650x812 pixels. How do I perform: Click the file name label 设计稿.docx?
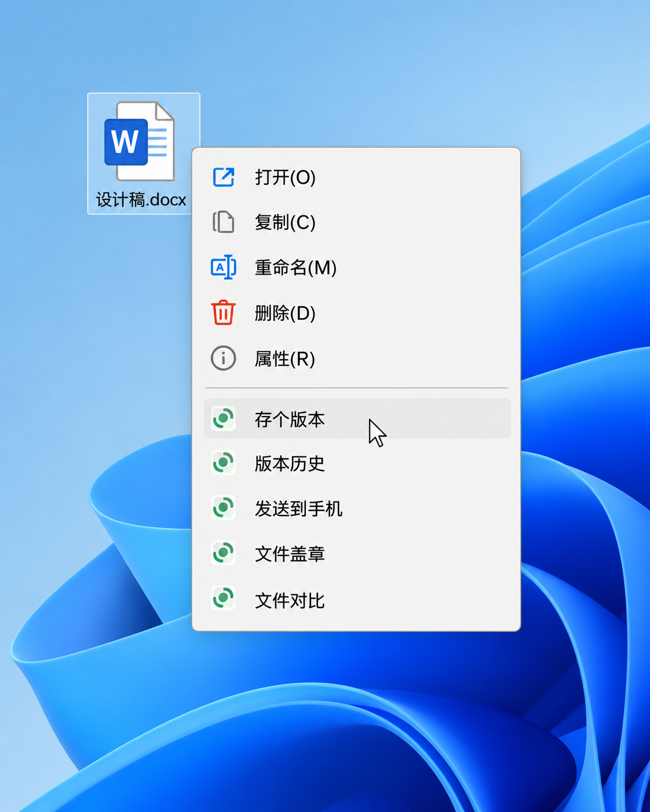click(141, 200)
